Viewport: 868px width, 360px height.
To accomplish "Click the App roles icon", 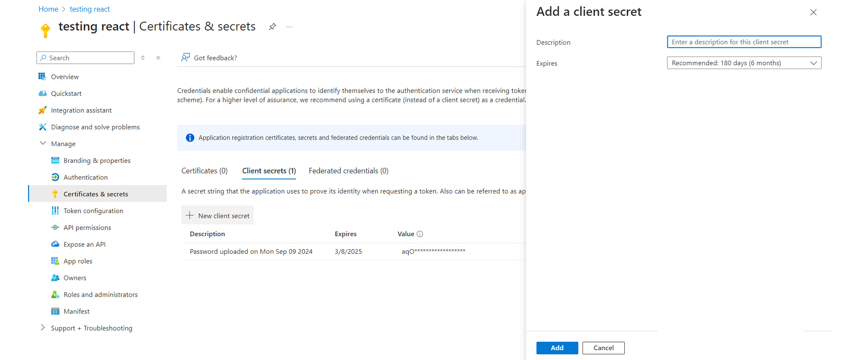I will click(x=55, y=261).
